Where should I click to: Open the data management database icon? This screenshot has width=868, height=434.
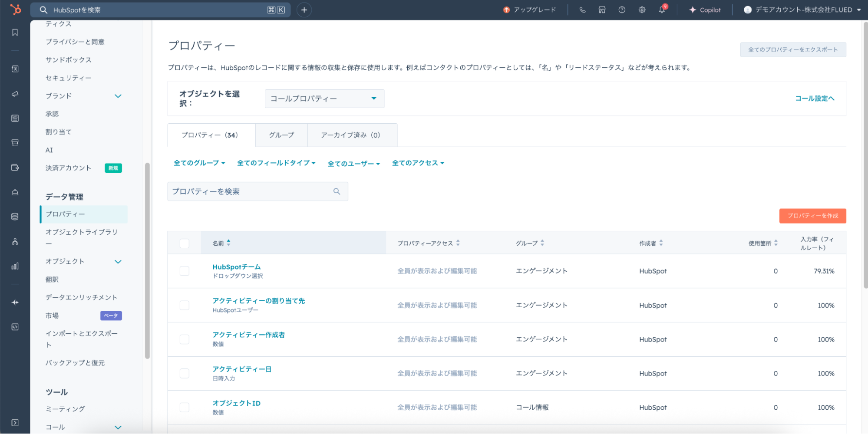click(15, 217)
